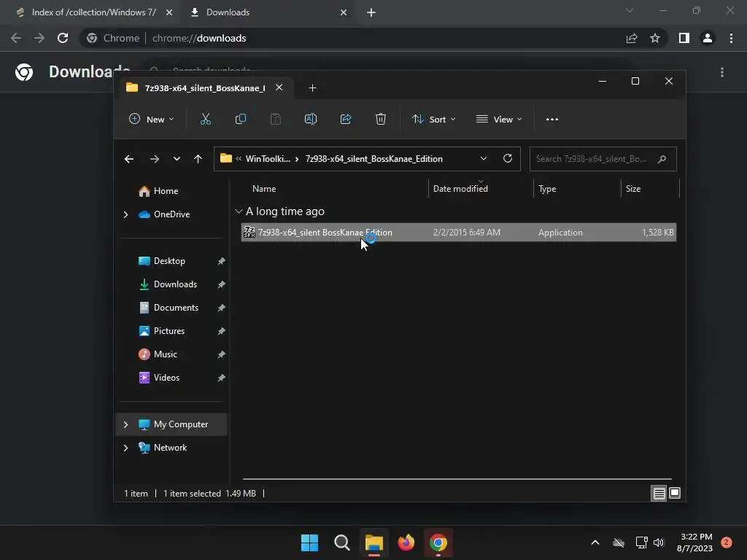Close the Index of /collection tab
This screenshot has height=560, width=747.
coord(169,12)
